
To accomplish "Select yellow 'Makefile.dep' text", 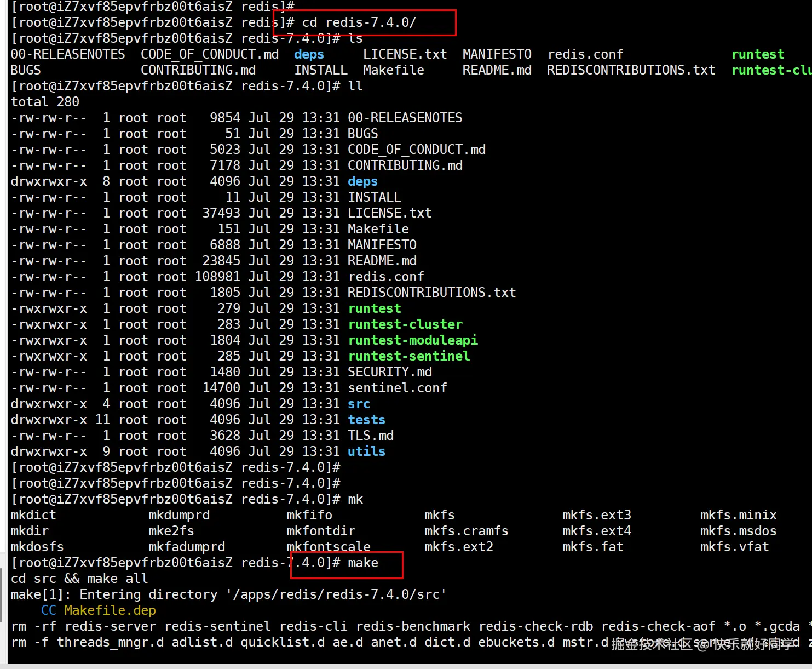I will click(110, 610).
